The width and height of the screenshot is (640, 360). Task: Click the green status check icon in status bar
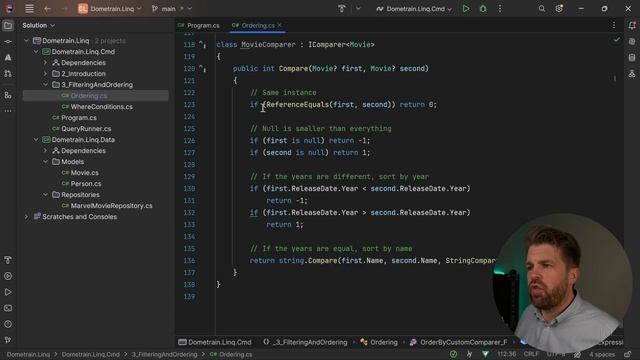[x=453, y=354]
